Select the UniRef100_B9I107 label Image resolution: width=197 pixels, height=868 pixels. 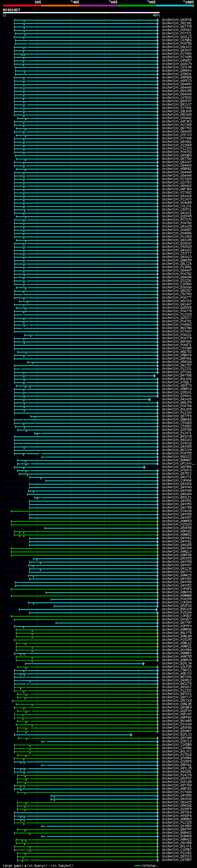coord(177,104)
